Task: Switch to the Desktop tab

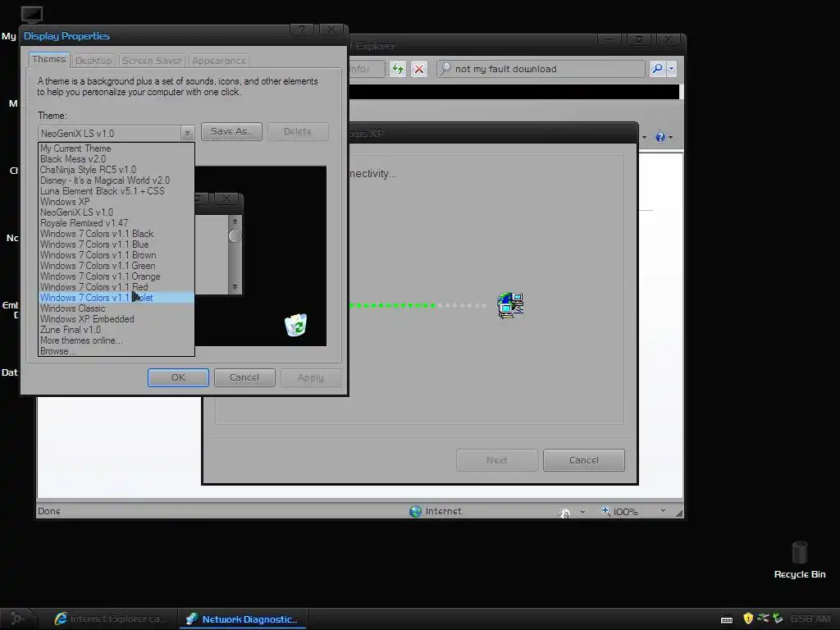Action: pos(94,61)
